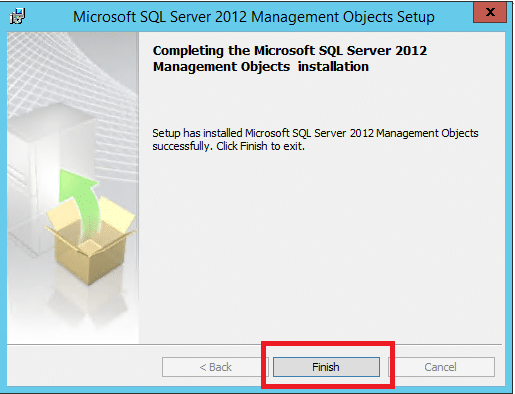This screenshot has width=515, height=394.
Task: Click the 'Setup has installed' message line
Action: (x=315, y=133)
